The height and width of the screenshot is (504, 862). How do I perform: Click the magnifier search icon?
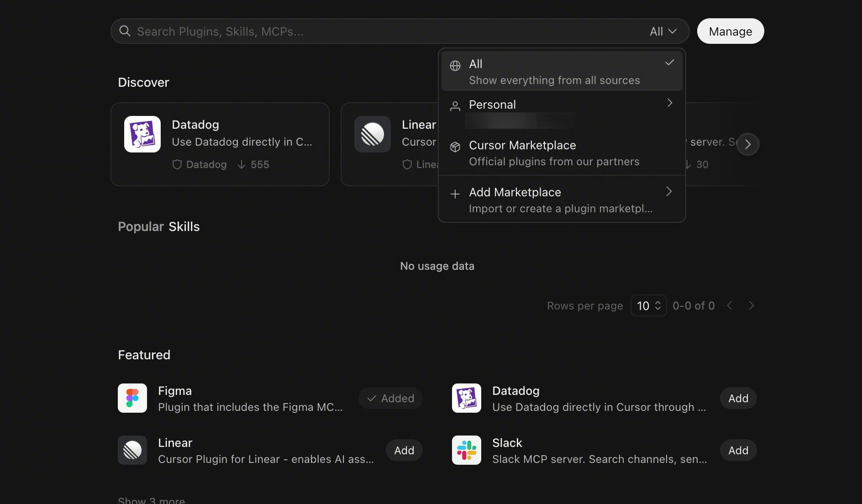pos(125,31)
